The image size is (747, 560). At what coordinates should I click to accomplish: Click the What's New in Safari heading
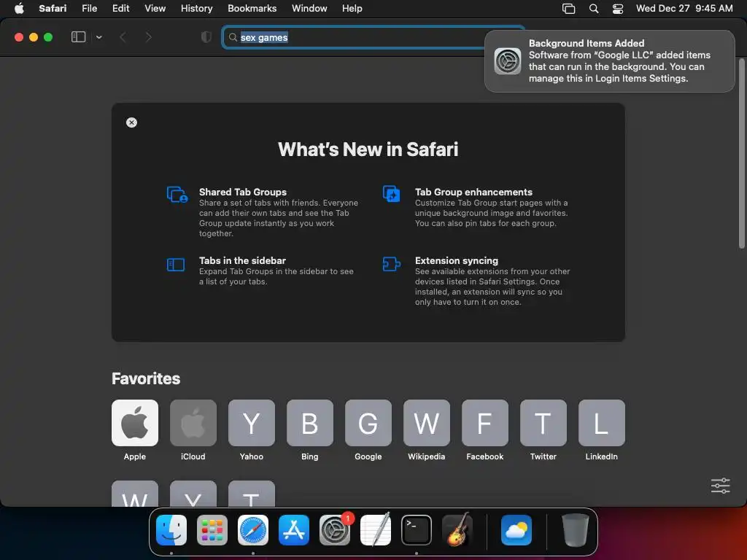368,149
